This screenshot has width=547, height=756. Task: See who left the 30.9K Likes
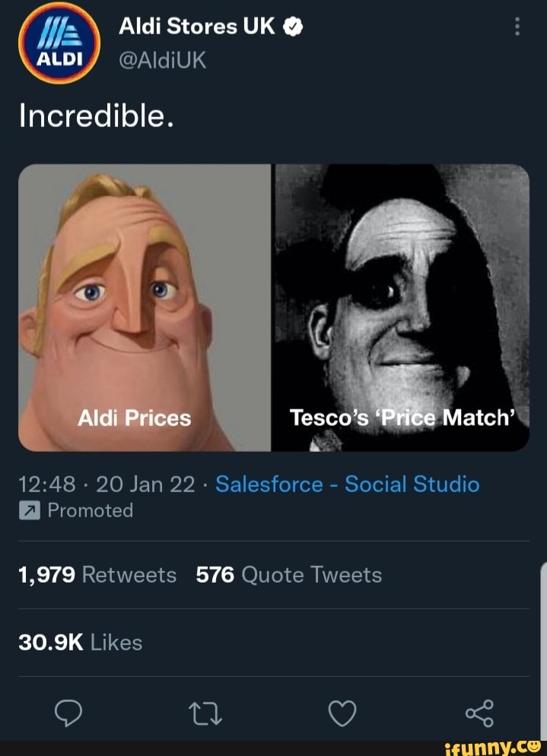(80, 643)
